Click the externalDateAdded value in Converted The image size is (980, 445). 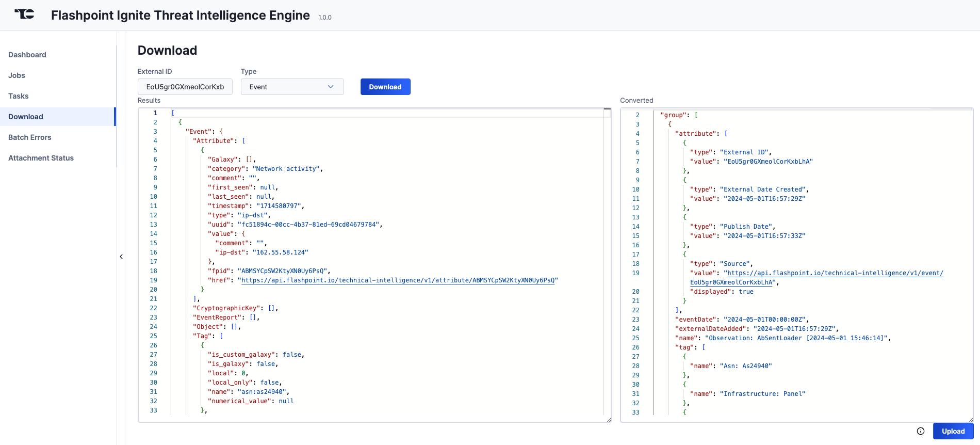tap(794, 329)
